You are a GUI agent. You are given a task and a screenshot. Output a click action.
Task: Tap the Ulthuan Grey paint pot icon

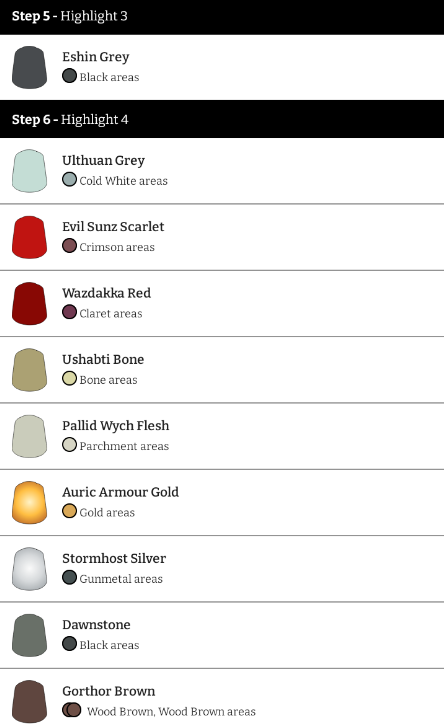29,171
